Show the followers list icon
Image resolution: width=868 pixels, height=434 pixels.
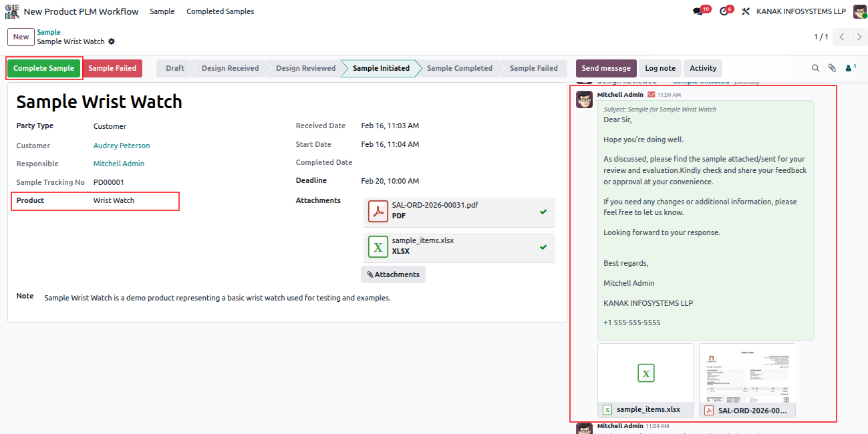(x=851, y=68)
